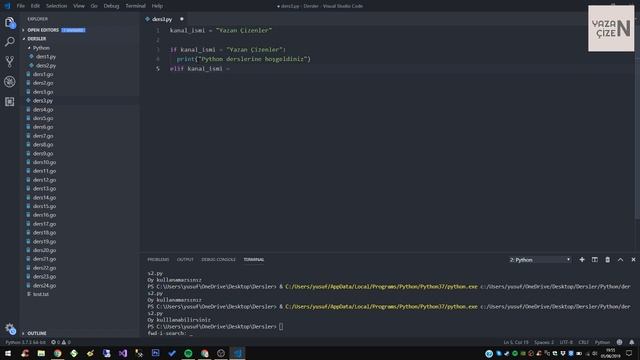The image size is (640, 360).
Task: Open Visual Studio purple icon on taskbar
Action: [123, 353]
